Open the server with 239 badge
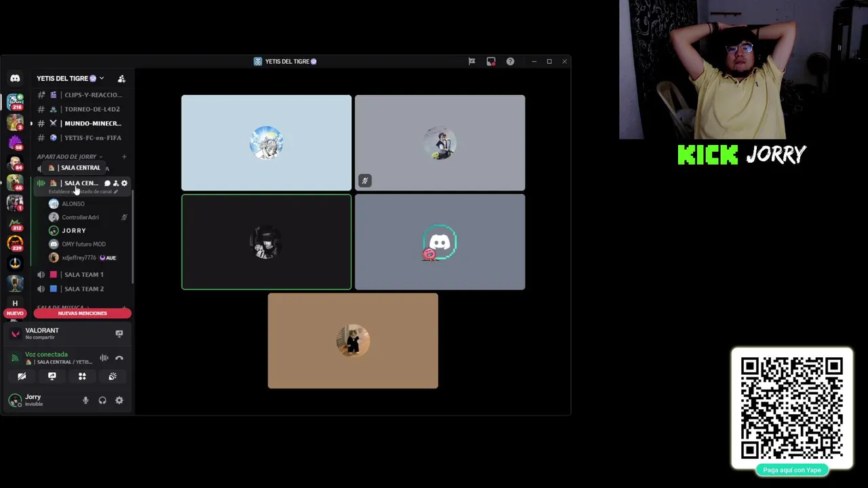Image resolution: width=868 pixels, height=488 pixels. [x=15, y=243]
